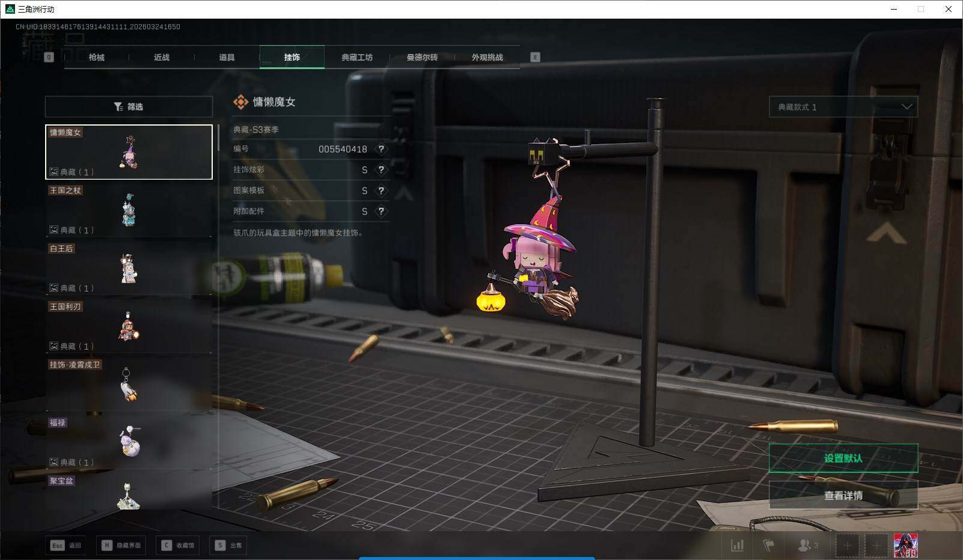Image resolution: width=963 pixels, height=560 pixels.
Task: Choose the 福禄 charm item
Action: (129, 442)
